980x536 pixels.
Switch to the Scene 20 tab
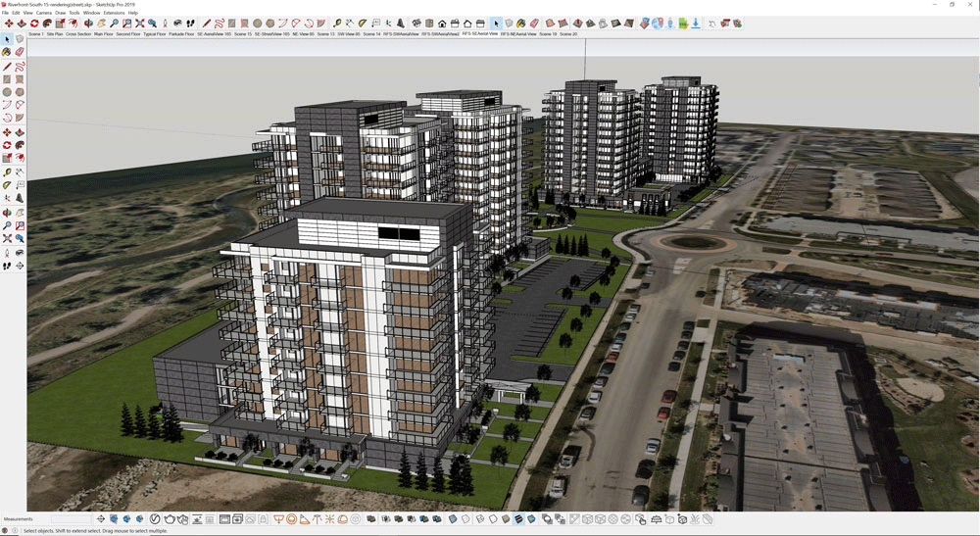[568, 33]
